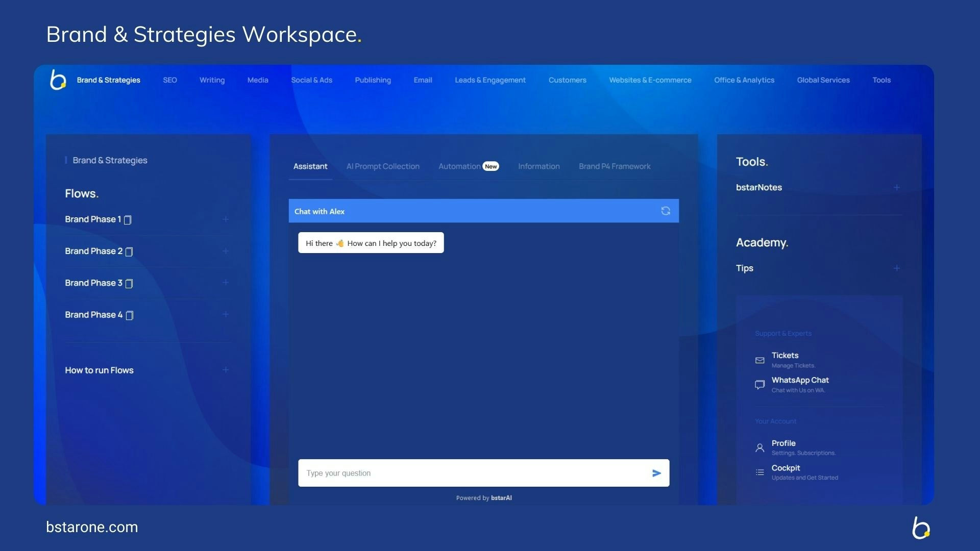Open the Automation tab marked New
The width and height of the screenshot is (980, 551).
pyautogui.click(x=459, y=166)
